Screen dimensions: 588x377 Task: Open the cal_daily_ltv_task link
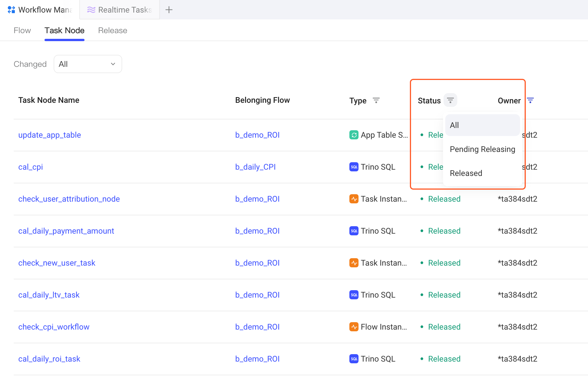tap(49, 295)
